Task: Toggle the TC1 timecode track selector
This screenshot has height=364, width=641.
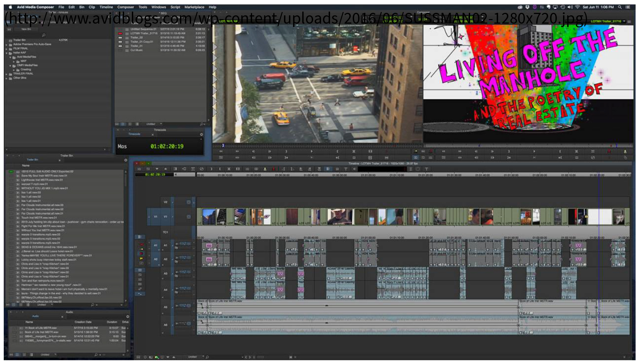Action: click(x=165, y=232)
